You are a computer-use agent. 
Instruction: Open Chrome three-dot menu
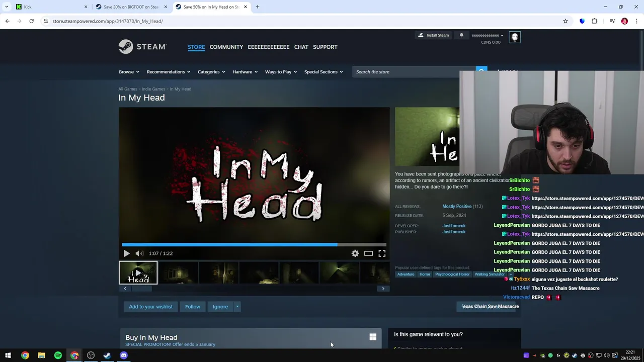click(x=637, y=21)
